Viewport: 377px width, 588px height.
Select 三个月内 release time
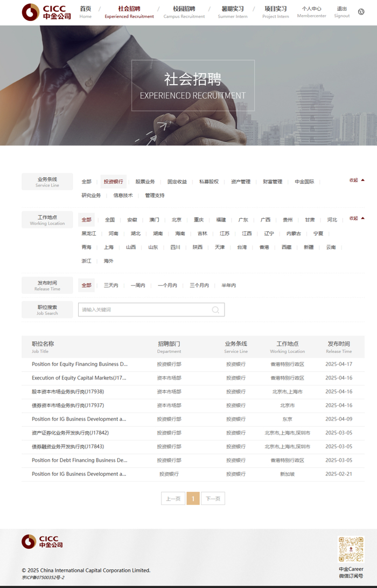[x=199, y=285]
